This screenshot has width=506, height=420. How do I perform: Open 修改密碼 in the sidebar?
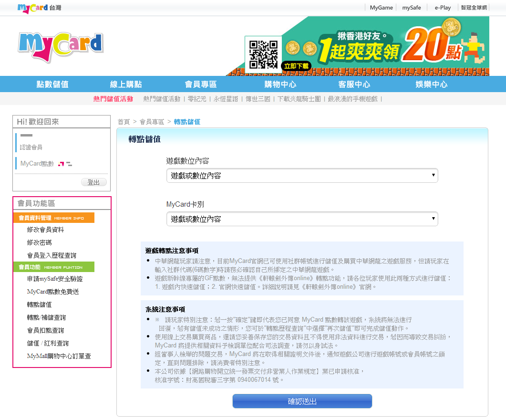coord(40,242)
